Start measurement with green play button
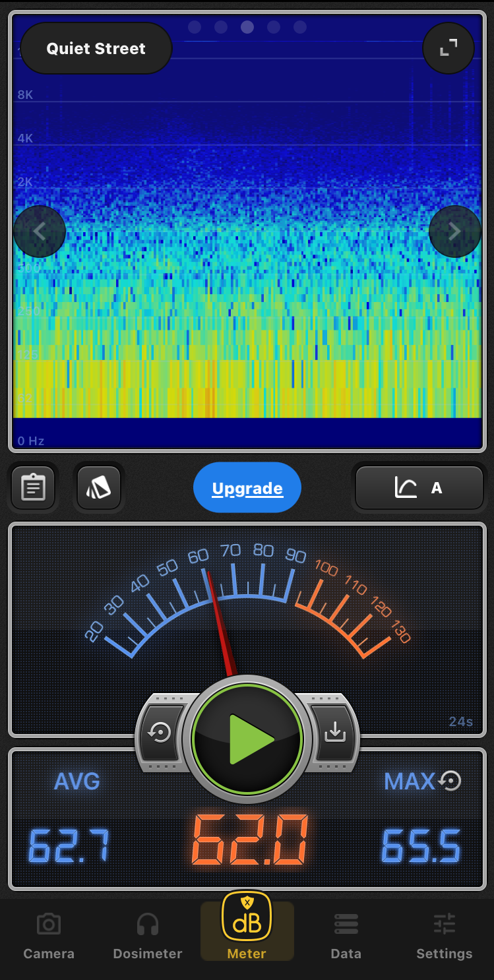494x980 pixels. click(247, 739)
